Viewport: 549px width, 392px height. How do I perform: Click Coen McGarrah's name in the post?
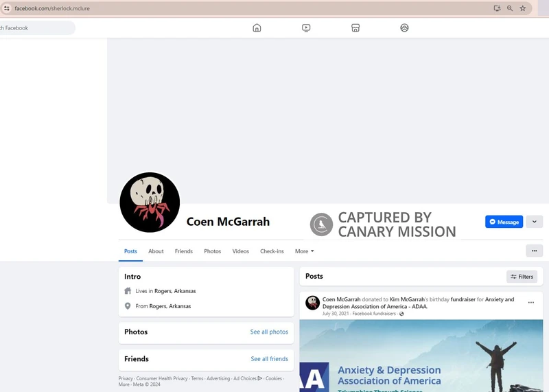(341, 299)
